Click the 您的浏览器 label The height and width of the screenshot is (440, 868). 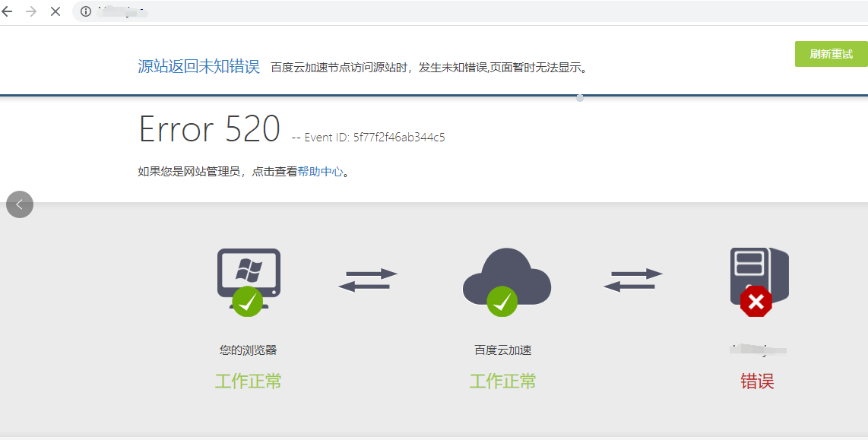coord(248,350)
